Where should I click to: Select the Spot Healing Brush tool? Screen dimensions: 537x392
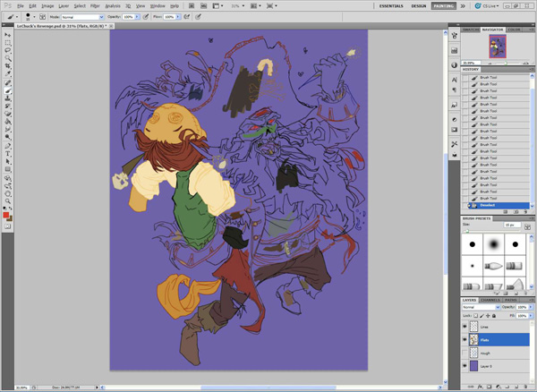(x=7, y=83)
